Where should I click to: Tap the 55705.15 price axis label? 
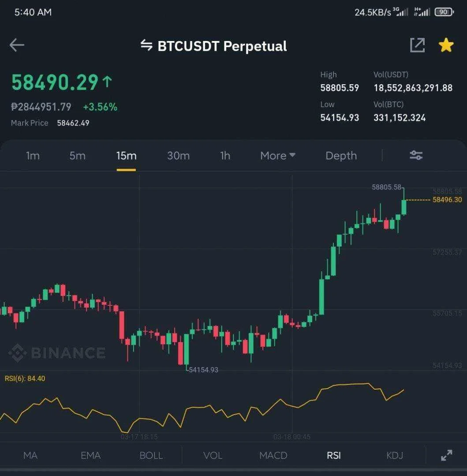coord(447,313)
